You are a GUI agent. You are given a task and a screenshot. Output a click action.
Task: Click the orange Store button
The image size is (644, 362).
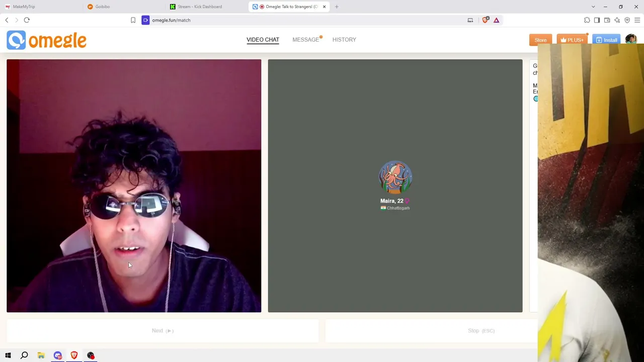[541, 40]
